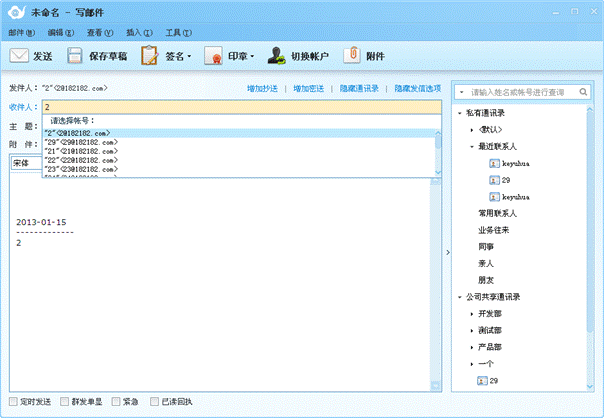Click the 隐藏通讯录 link
This screenshot has height=418, width=604.
[359, 89]
